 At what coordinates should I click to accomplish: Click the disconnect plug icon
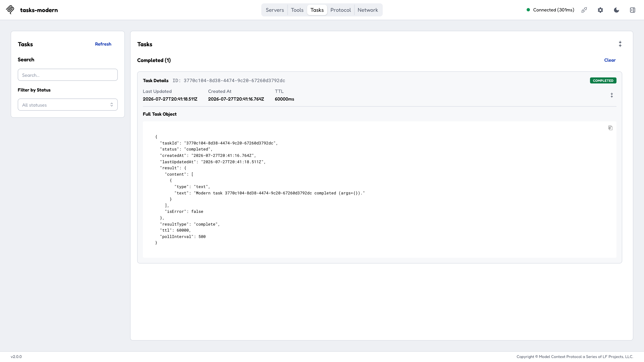coord(584,10)
